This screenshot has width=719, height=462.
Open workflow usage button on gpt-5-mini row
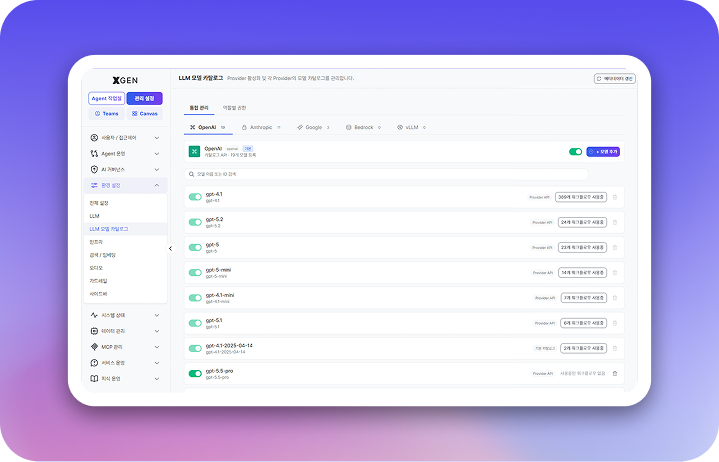[x=582, y=273]
